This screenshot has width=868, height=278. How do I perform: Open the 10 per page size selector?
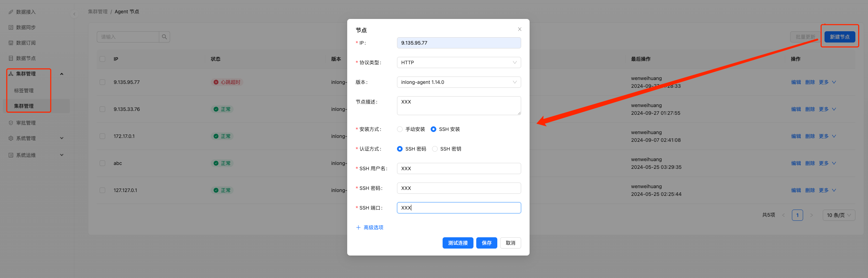(839, 215)
